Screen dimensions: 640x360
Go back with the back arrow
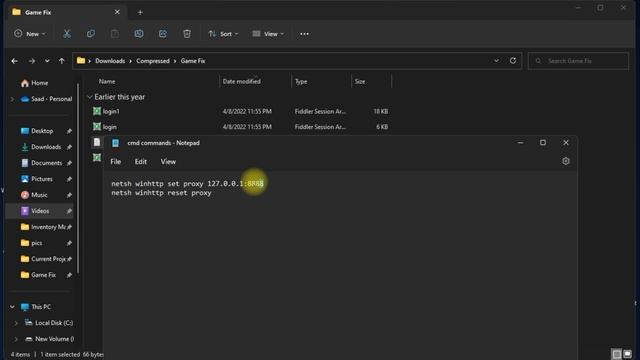(x=15, y=61)
